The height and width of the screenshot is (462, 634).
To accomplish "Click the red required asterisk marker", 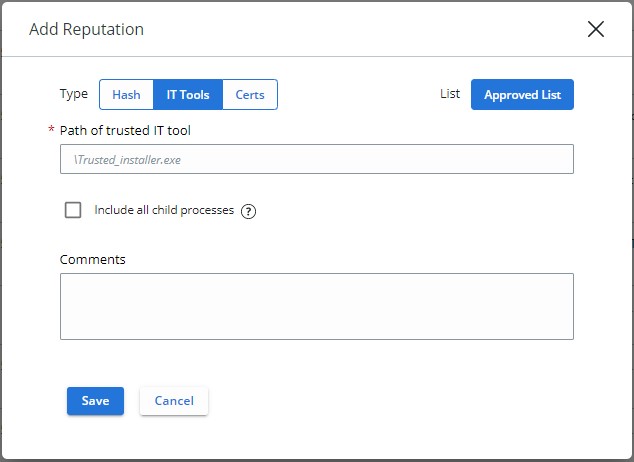I will (51, 131).
